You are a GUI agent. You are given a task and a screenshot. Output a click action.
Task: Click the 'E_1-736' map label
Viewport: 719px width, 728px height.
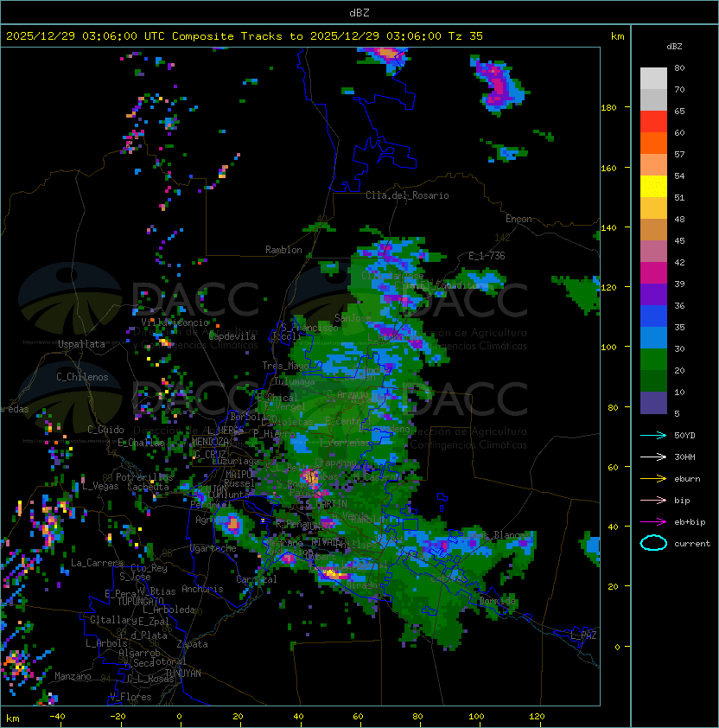(487, 256)
